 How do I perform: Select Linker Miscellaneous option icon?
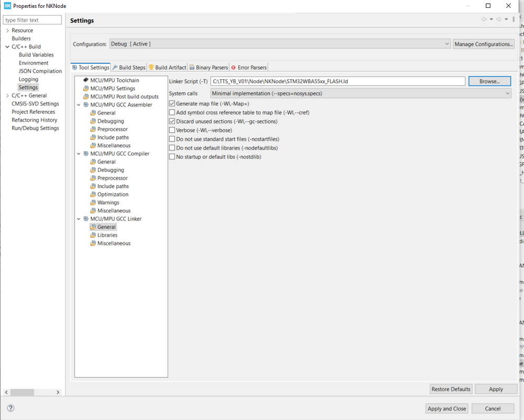click(x=93, y=243)
